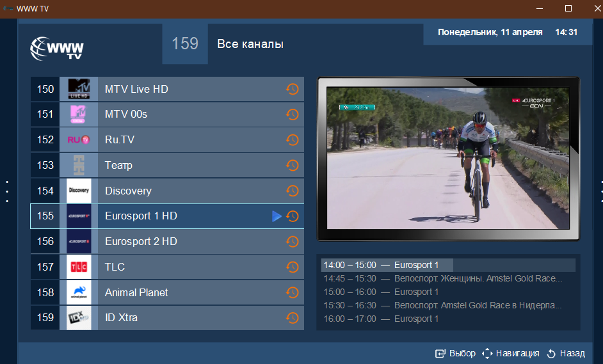Click the WWW TV globe logo
603x364 pixels.
(57, 49)
